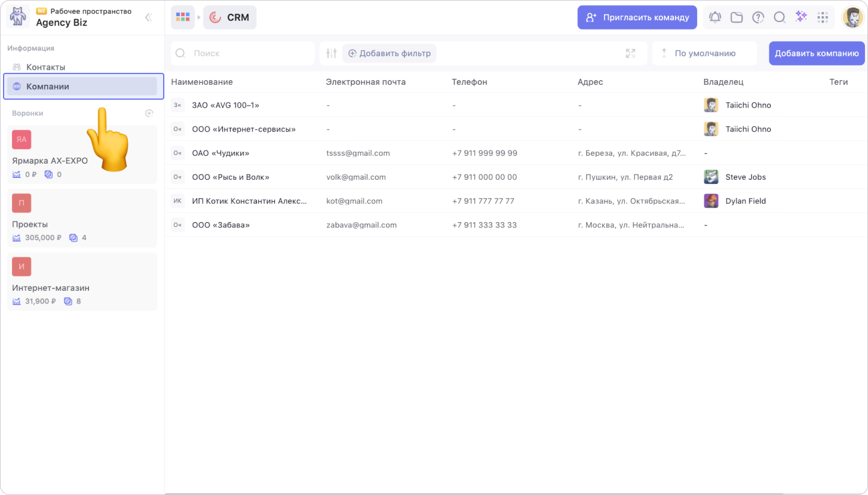Click 'Добавить компанию' button
The image size is (868, 495).
click(816, 53)
